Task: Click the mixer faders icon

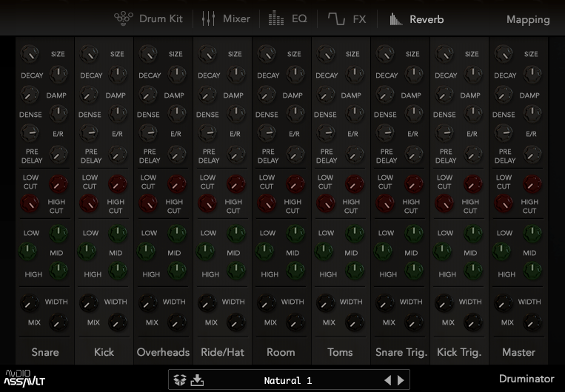Action: (x=208, y=18)
